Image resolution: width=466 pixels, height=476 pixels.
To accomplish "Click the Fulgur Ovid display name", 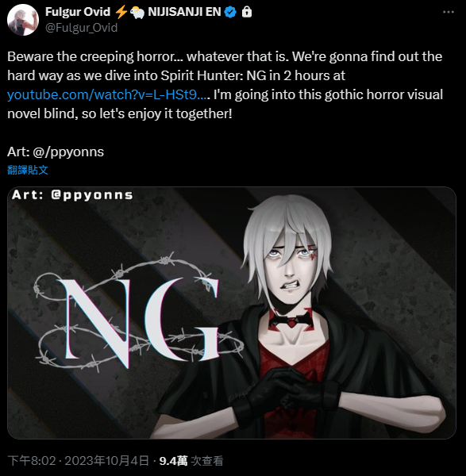I will tap(78, 12).
